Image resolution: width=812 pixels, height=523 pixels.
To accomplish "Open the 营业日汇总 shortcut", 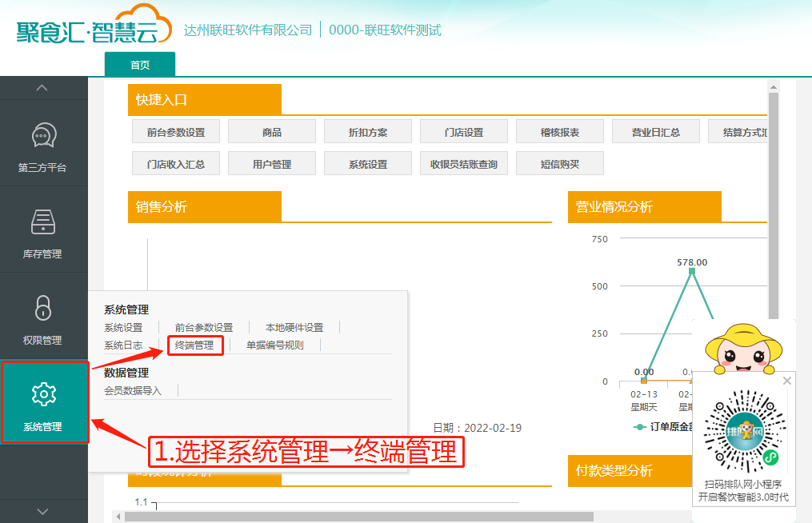I will (656, 131).
